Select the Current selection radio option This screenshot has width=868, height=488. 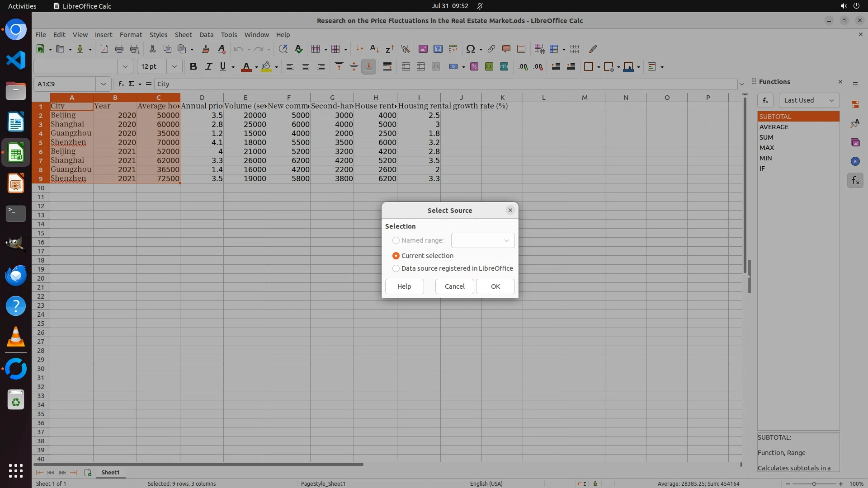(396, 256)
